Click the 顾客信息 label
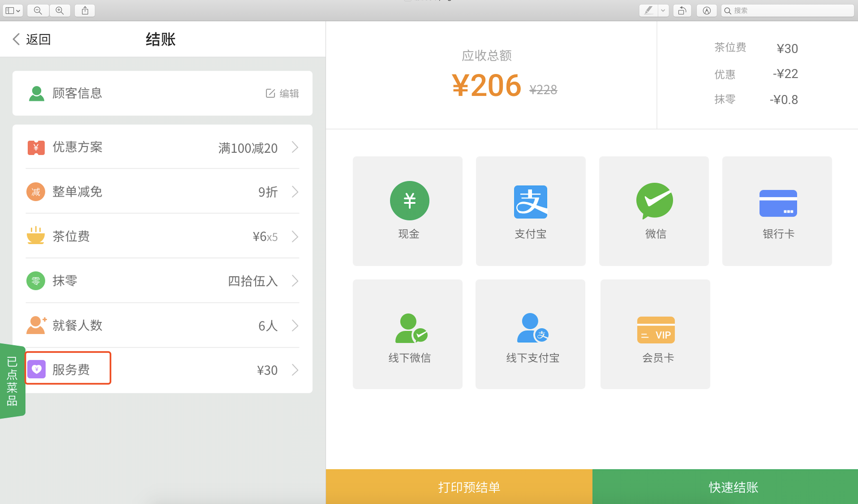This screenshot has width=858, height=504. [77, 93]
